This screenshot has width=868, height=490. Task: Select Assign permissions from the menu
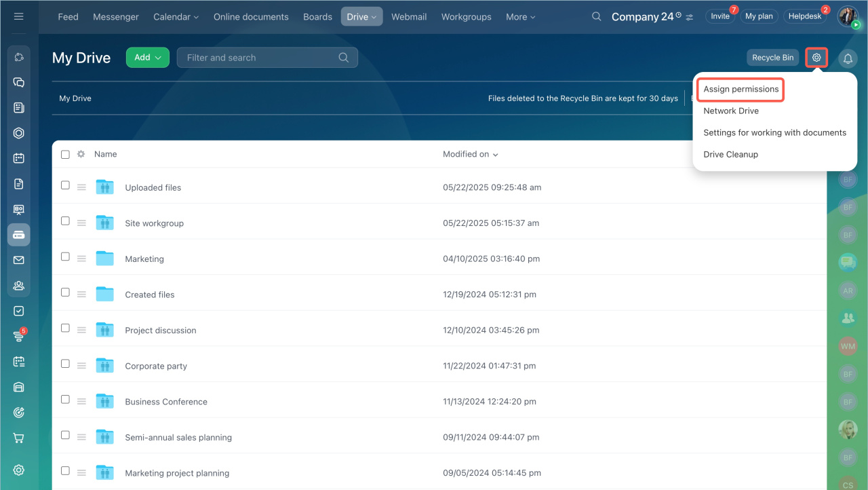pos(741,89)
